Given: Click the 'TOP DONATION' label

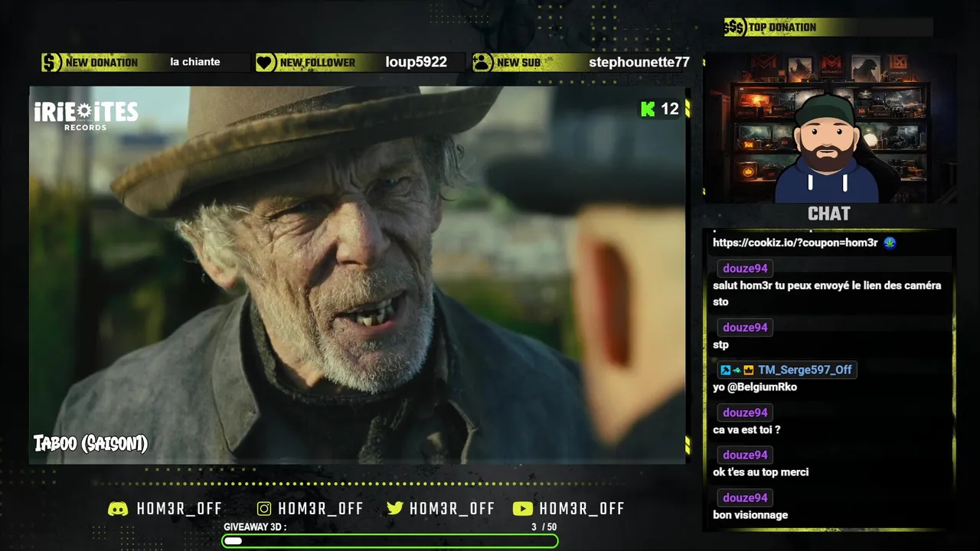Looking at the screenshot, I should tap(782, 28).
